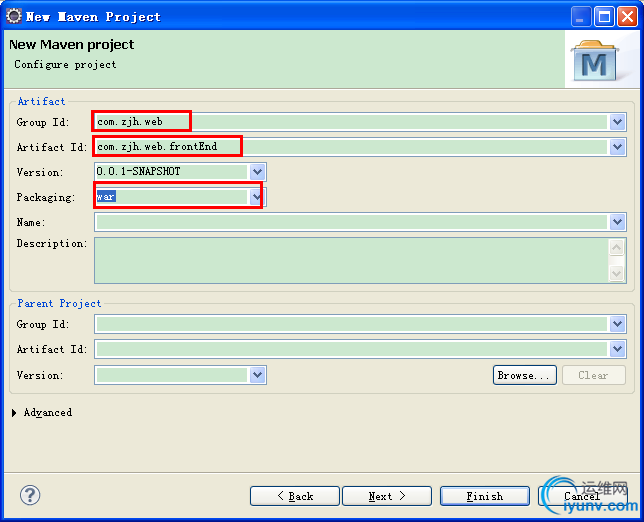Open the Parent Project Group Id dropdown arrow

(x=617, y=324)
